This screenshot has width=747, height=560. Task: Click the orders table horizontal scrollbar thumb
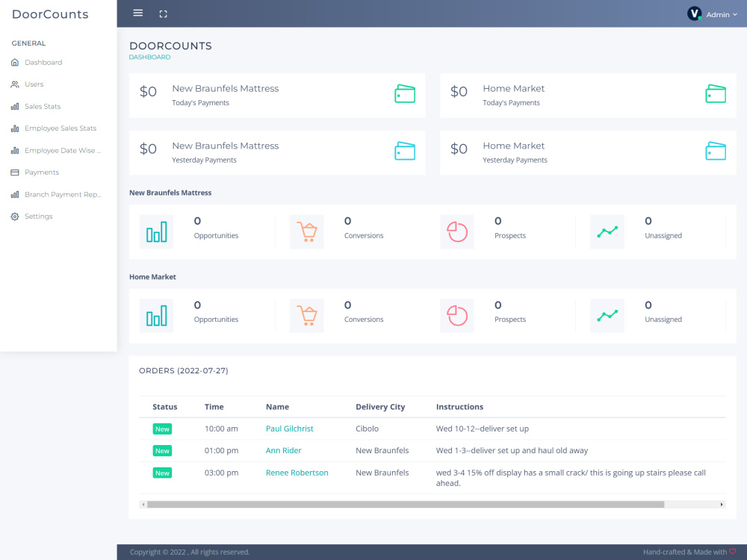(x=406, y=504)
